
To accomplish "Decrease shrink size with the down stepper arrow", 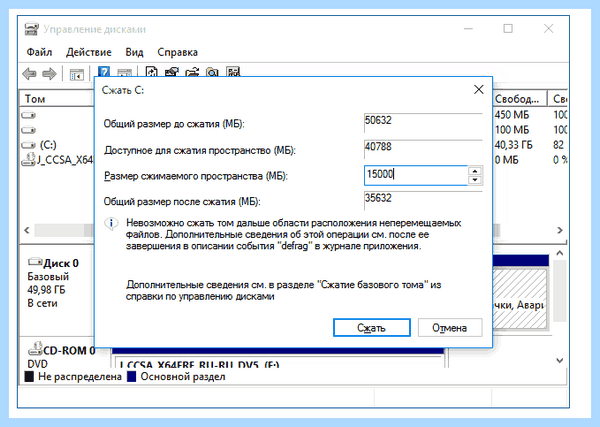I will pos(475,180).
